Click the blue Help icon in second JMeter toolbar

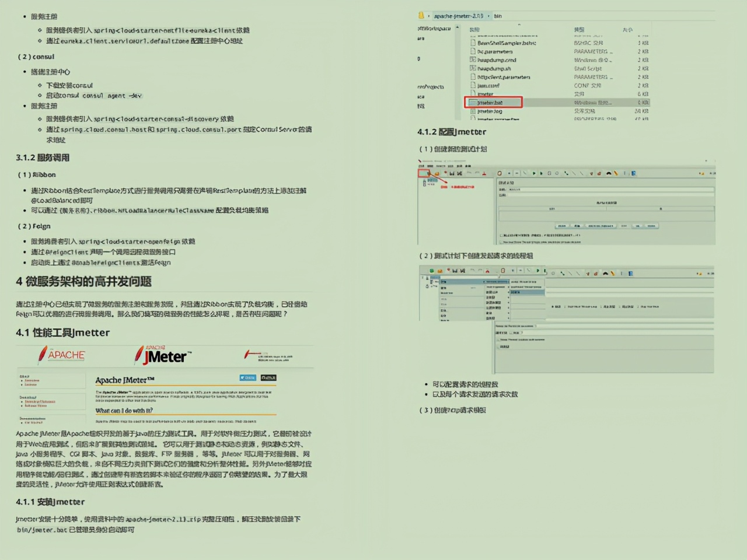pos(630,273)
